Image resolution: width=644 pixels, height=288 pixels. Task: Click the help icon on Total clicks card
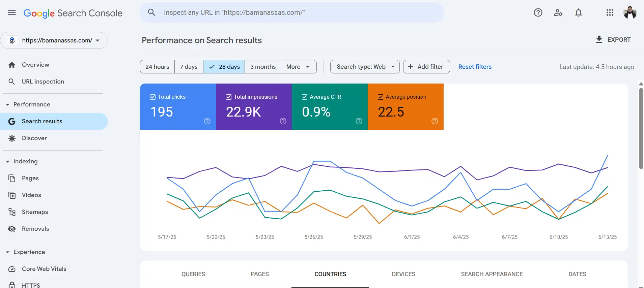click(x=207, y=121)
